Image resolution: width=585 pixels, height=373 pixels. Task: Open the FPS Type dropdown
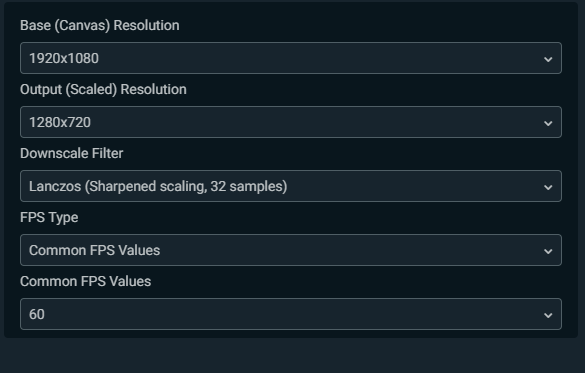(291, 250)
